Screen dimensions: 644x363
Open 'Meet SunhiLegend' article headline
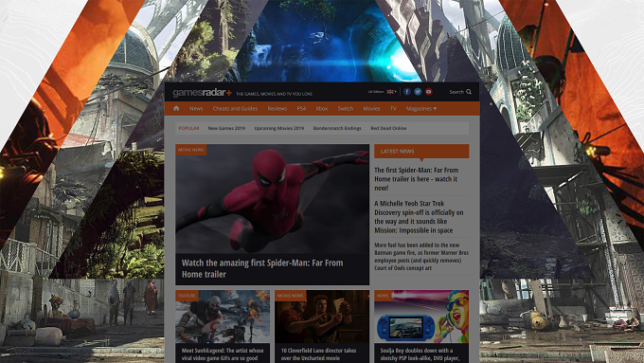pos(223,354)
